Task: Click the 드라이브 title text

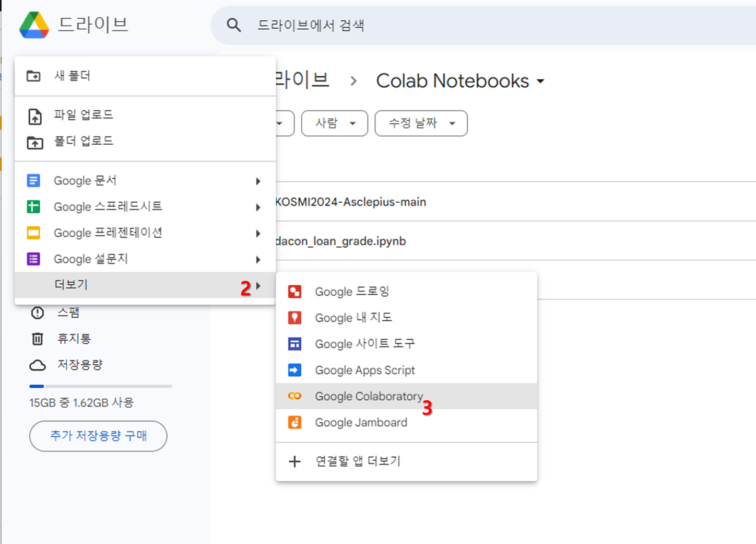Action: pos(93,25)
